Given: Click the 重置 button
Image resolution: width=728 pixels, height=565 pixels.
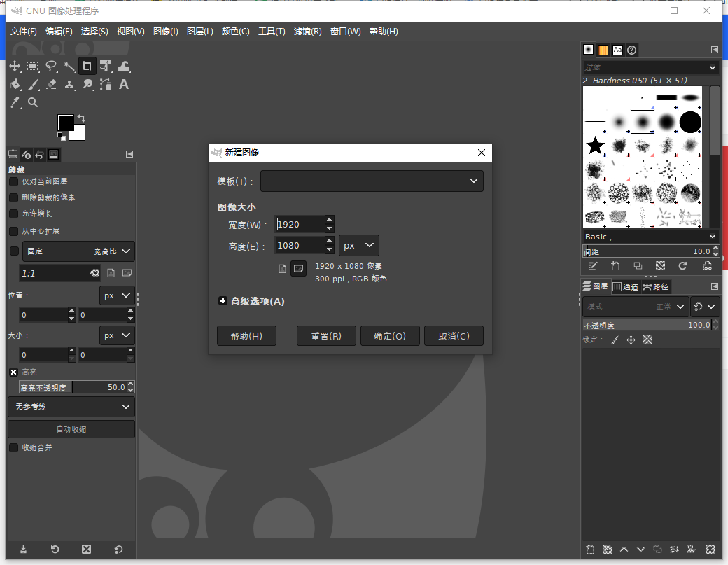Looking at the screenshot, I should [x=326, y=335].
